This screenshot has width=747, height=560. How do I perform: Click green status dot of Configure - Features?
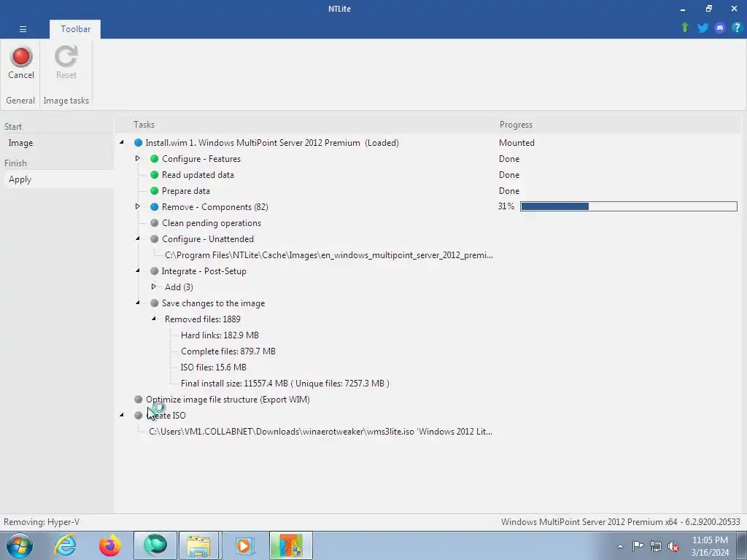155,159
